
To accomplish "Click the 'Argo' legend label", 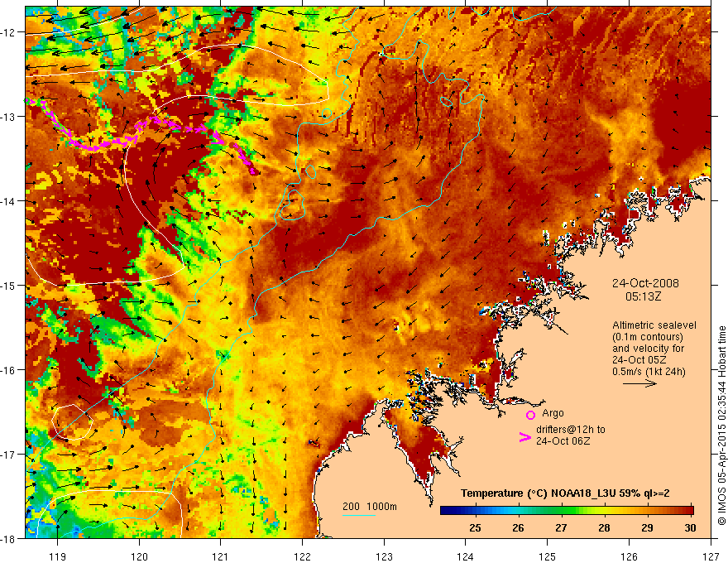I will coord(553,413).
